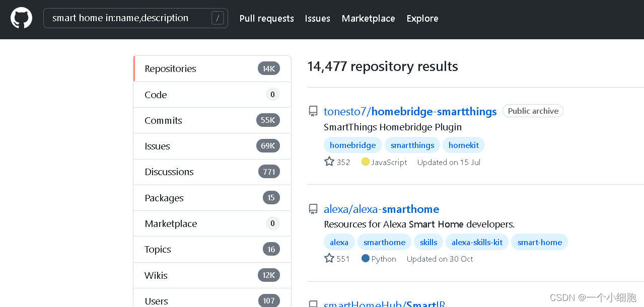
Task: Click the skills topic tag
Action: 428,242
